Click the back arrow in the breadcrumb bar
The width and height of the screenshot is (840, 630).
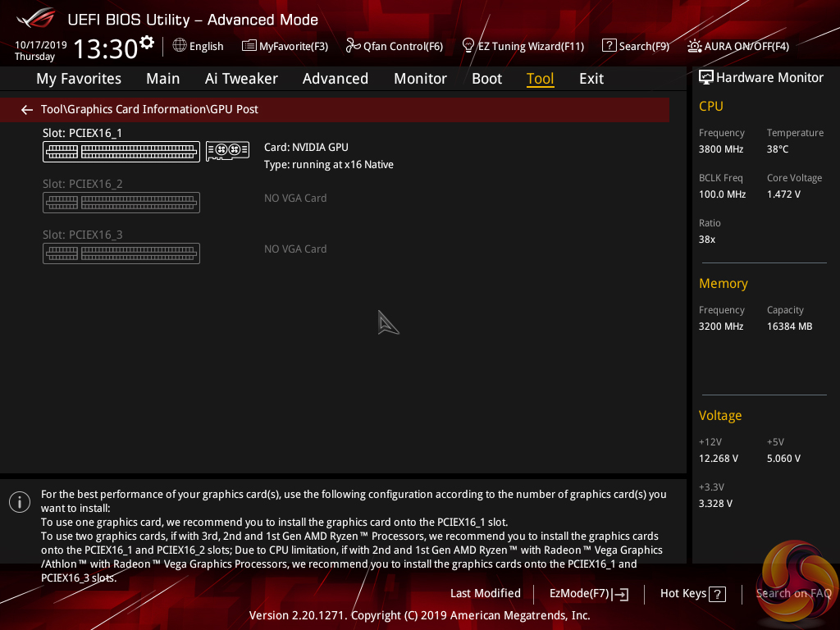[x=27, y=110]
